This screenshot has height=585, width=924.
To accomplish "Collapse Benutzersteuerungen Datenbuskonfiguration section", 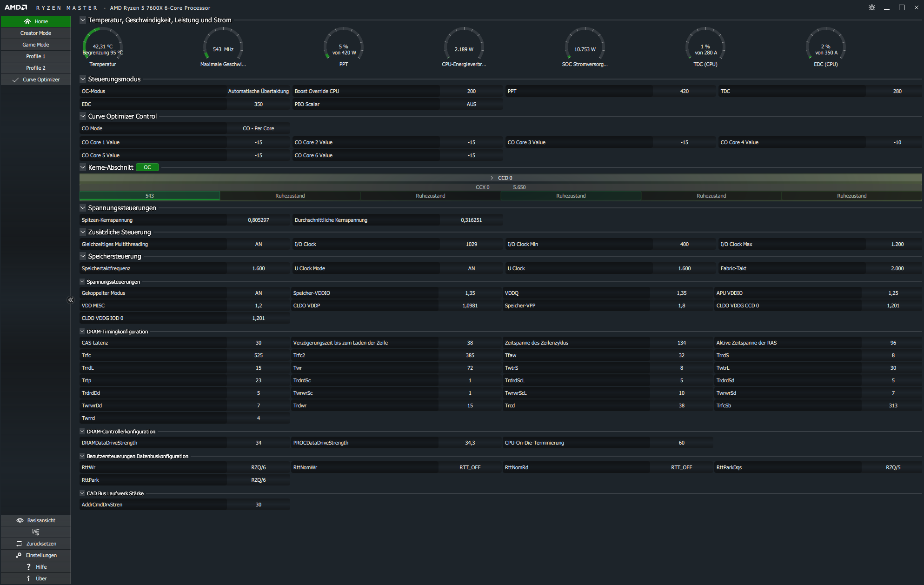I will 82,456.
